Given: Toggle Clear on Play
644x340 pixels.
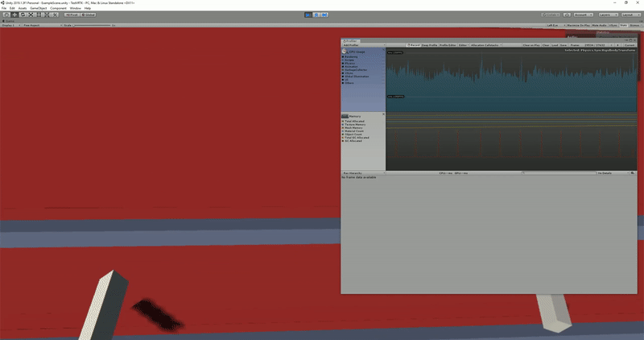Looking at the screenshot, I should point(531,45).
